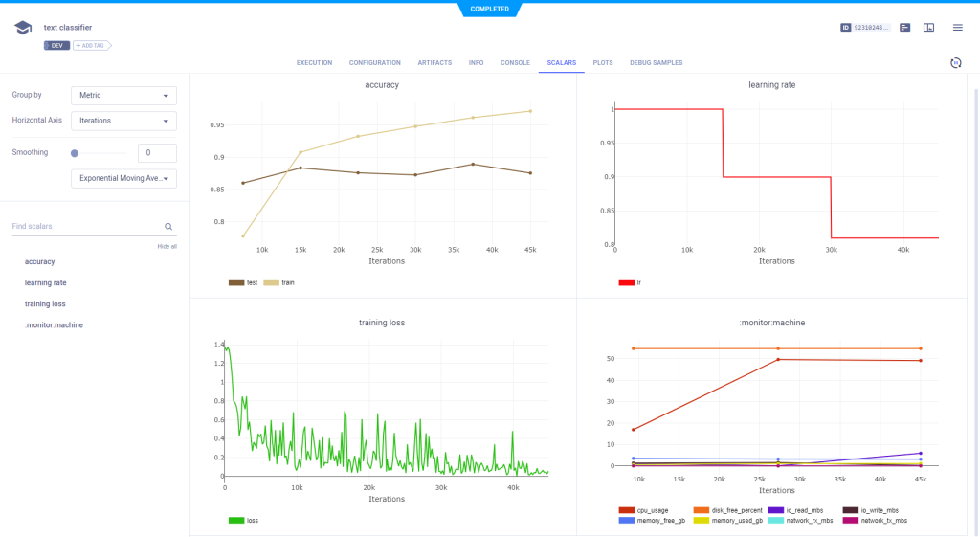Click the Smoothing slider handle

click(75, 153)
